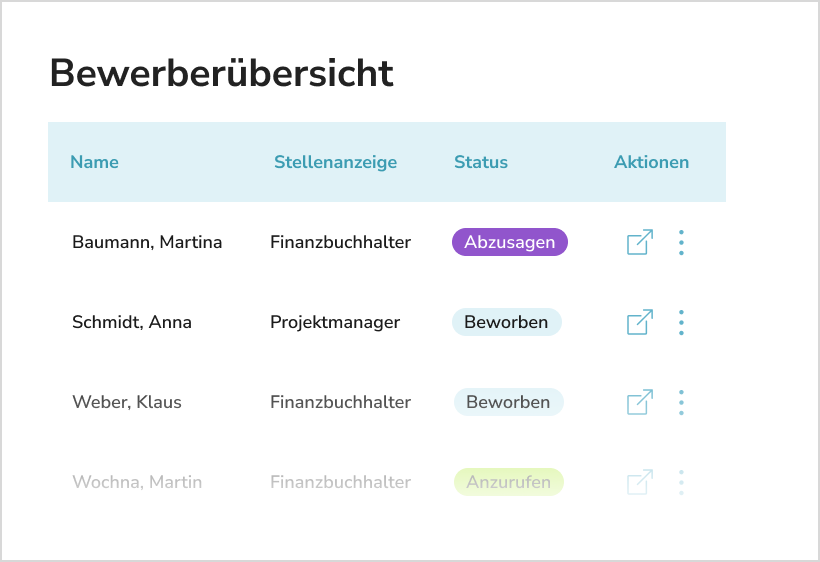Select applicant name Schmidt, Anna
Viewport: 820px width, 562px height.
point(132,322)
